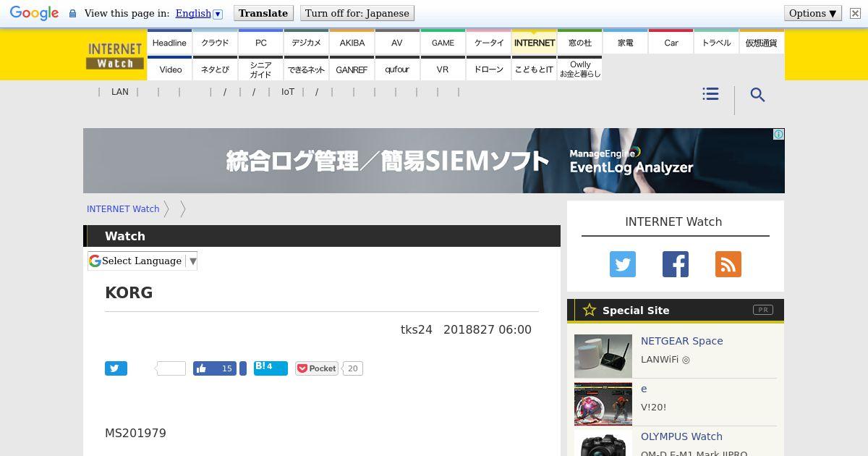Click the Google logo in translate bar

(x=34, y=13)
